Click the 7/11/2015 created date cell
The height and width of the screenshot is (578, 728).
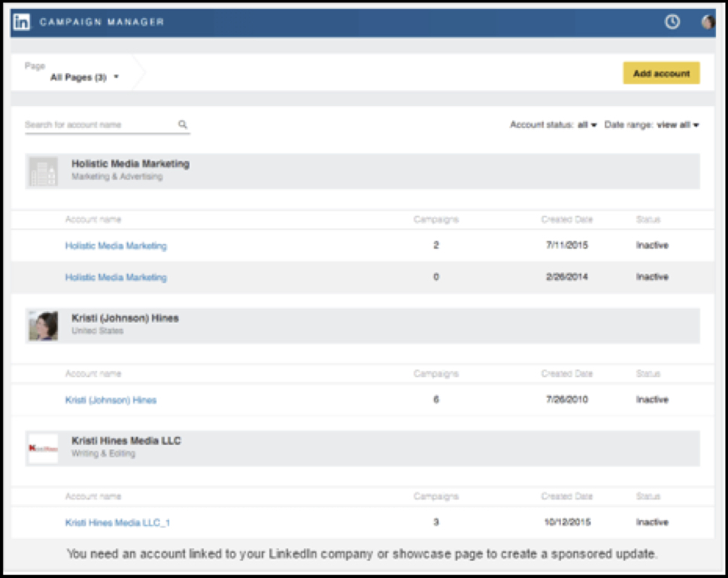[x=567, y=245]
